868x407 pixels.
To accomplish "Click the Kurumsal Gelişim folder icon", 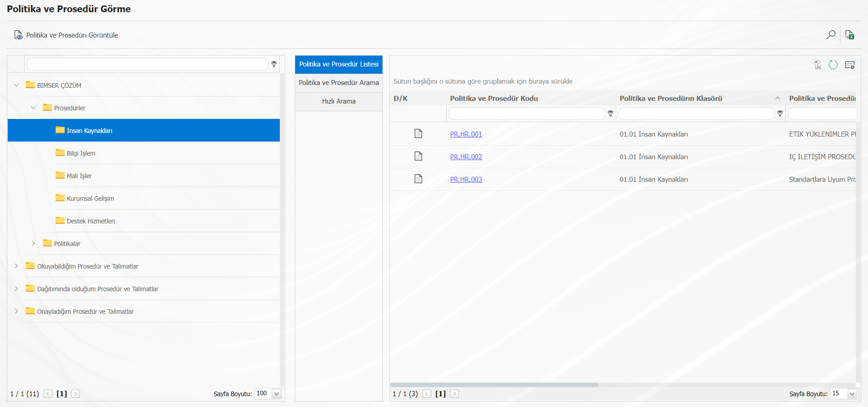I will (x=60, y=198).
